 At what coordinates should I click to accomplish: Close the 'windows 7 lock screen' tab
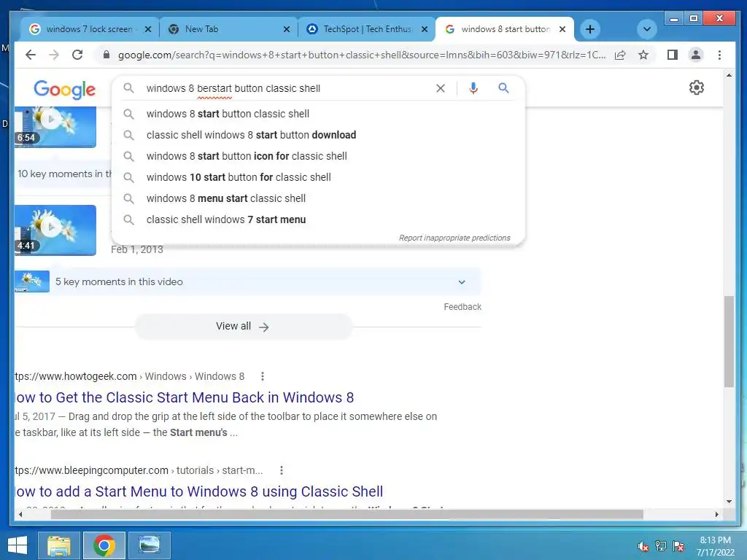pyautogui.click(x=148, y=29)
